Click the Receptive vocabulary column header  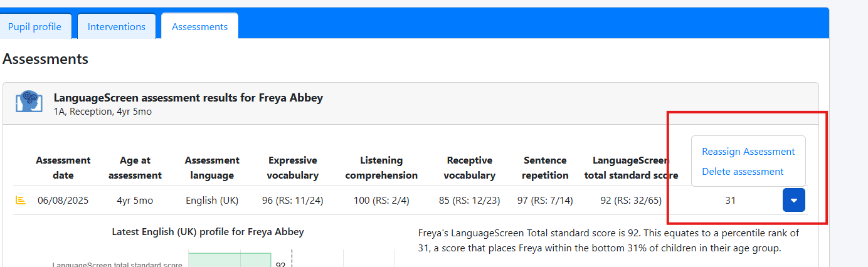(470, 168)
